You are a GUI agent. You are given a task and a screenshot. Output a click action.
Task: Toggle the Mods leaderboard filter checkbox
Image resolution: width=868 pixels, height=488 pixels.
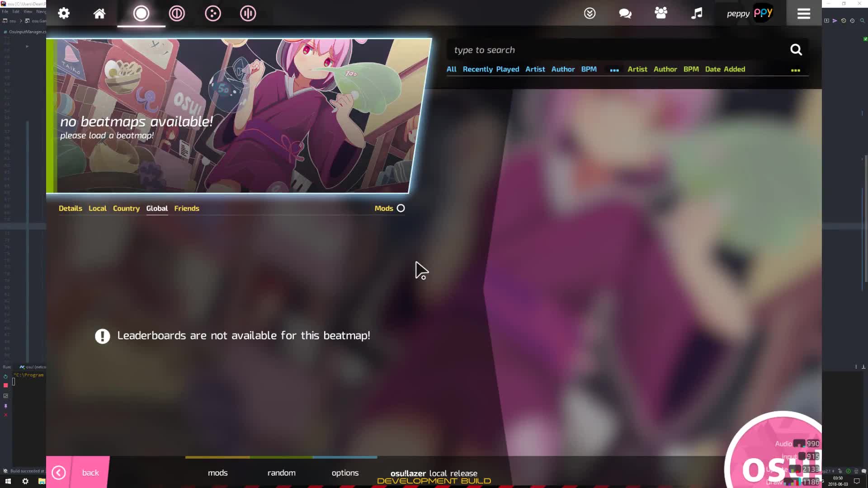click(x=401, y=208)
